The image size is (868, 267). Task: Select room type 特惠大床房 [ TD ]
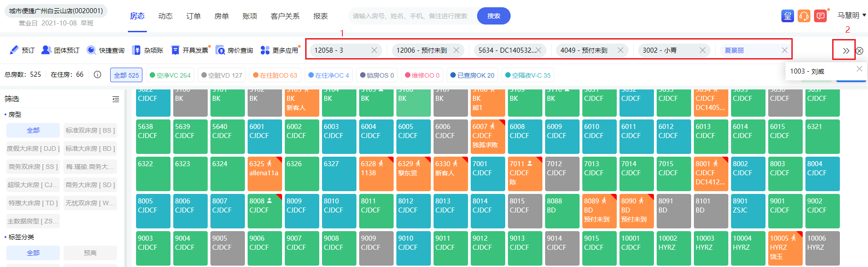tap(33, 203)
